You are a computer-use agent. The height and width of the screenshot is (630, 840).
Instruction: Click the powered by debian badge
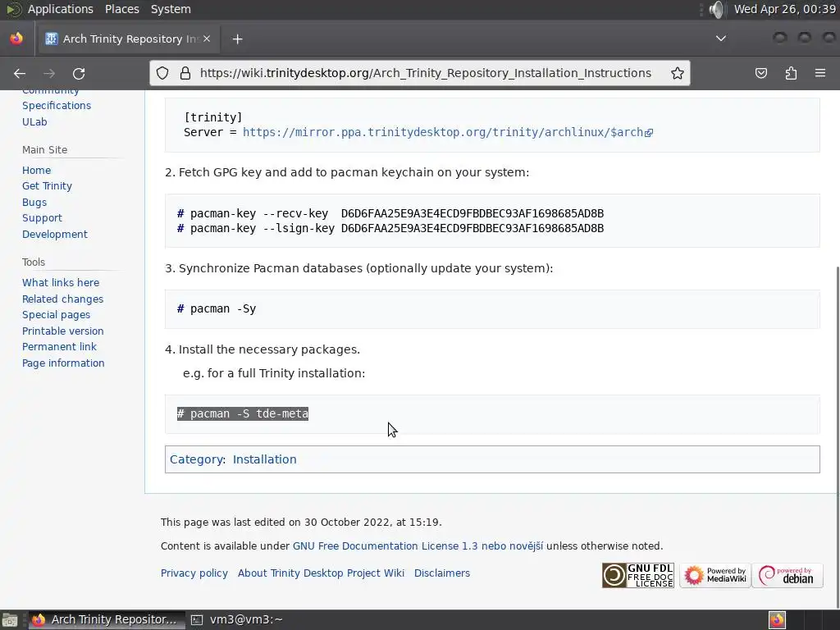coord(787,575)
